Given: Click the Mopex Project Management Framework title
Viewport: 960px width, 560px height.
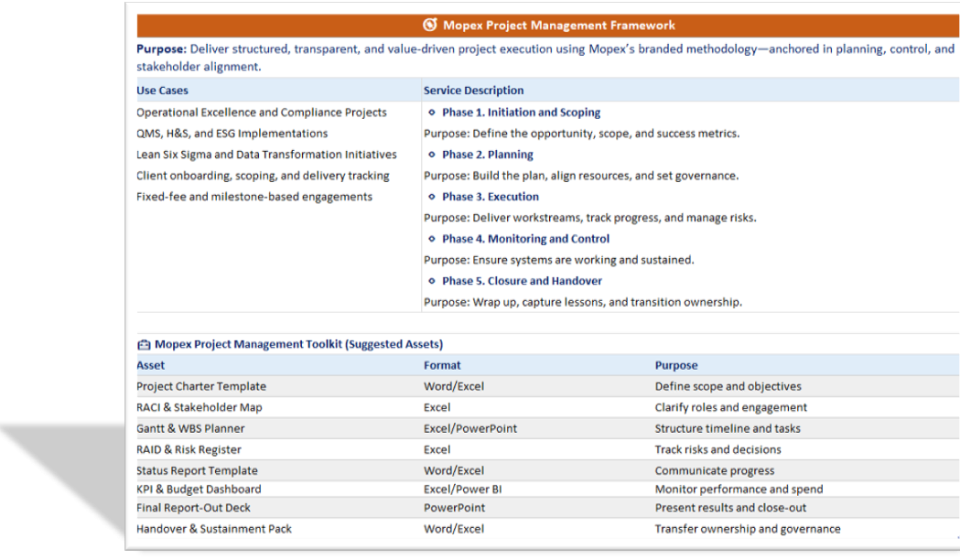Looking at the screenshot, I should (x=558, y=25).
